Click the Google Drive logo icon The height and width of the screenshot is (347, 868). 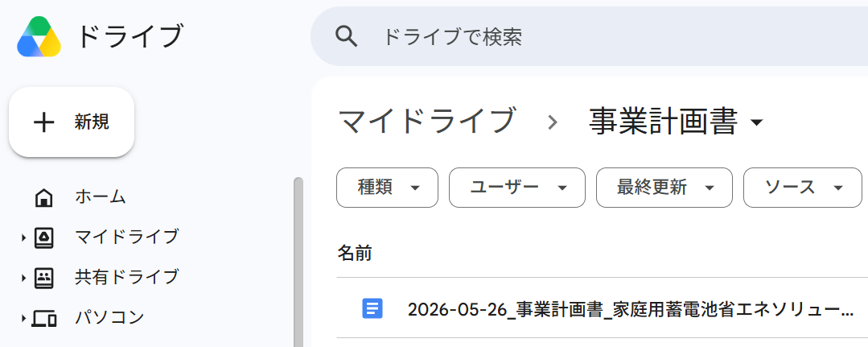click(39, 36)
